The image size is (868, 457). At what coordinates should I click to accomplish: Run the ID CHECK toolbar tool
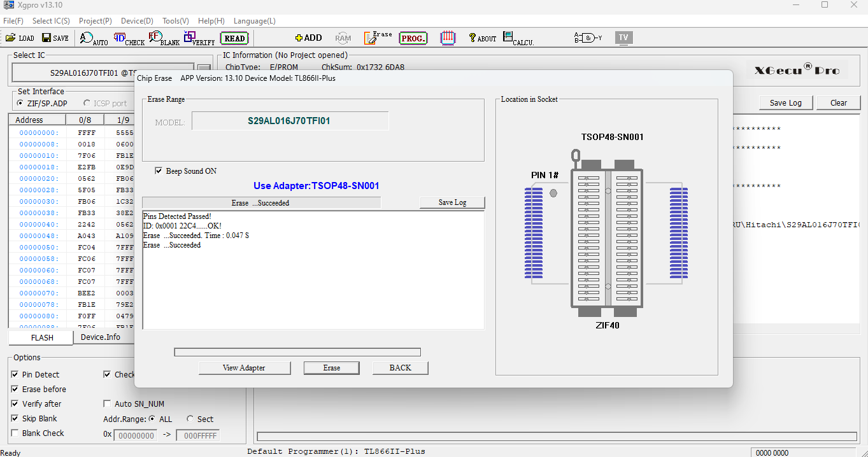pyautogui.click(x=129, y=38)
